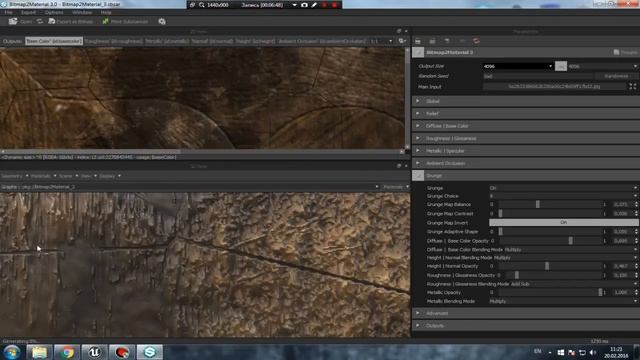
Task: Open the Help menu
Action: pos(106,12)
